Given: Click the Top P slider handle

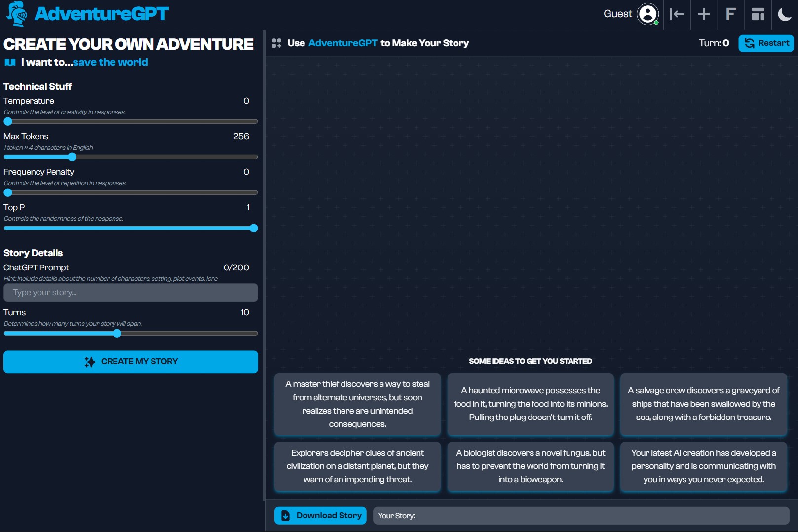Looking at the screenshot, I should pyautogui.click(x=254, y=228).
